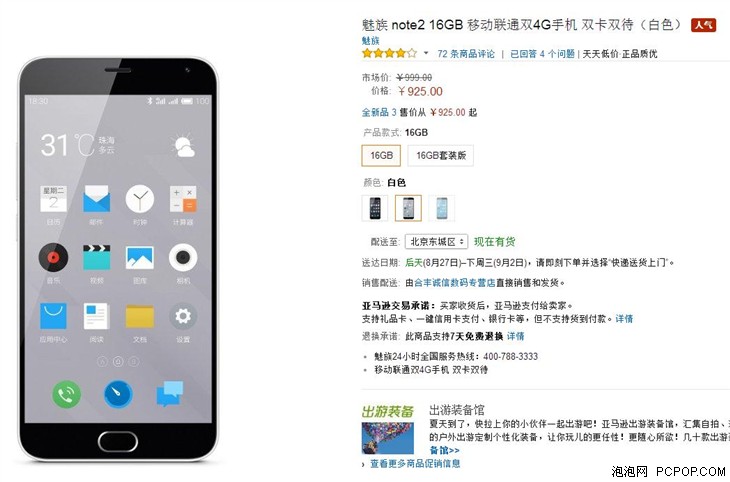Click the 出游装备 promotion thumbnail

(x=388, y=438)
